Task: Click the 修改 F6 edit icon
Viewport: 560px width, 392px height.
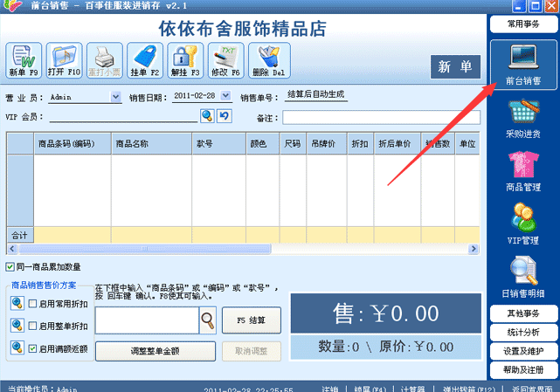Action: (225, 60)
